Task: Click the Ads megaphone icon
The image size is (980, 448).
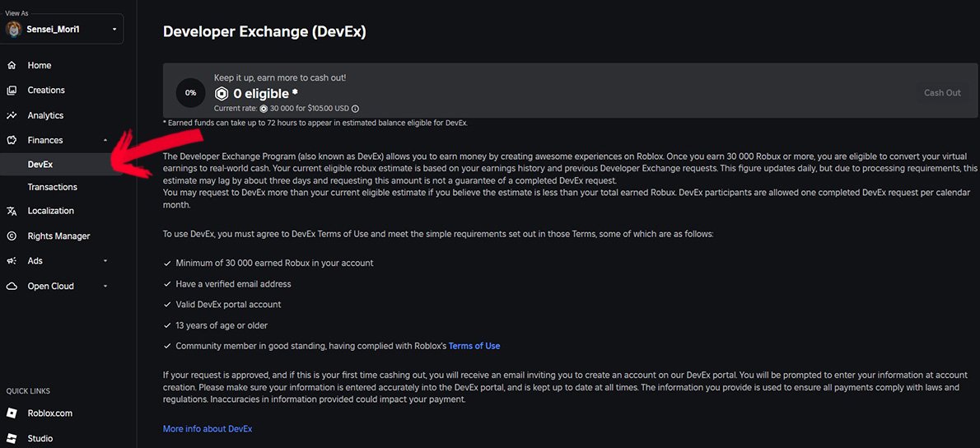Action: 12,261
